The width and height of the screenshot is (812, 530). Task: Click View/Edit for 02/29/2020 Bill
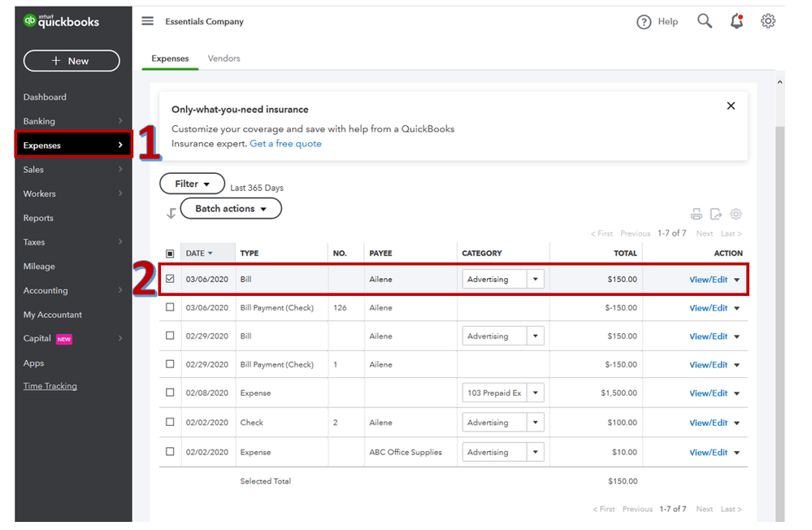point(708,337)
